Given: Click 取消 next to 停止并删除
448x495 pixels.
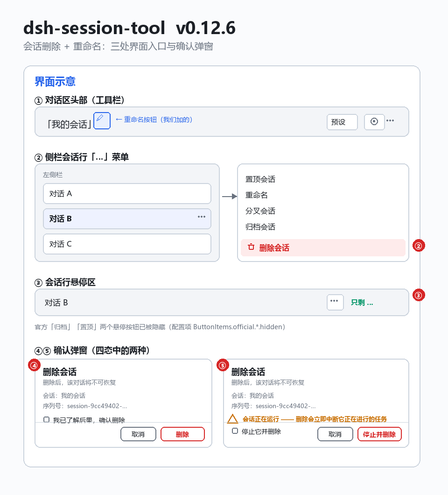Looking at the screenshot, I should click(335, 434).
